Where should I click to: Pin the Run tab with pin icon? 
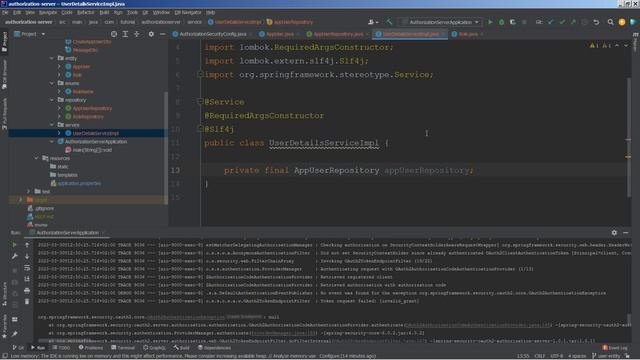point(14,334)
